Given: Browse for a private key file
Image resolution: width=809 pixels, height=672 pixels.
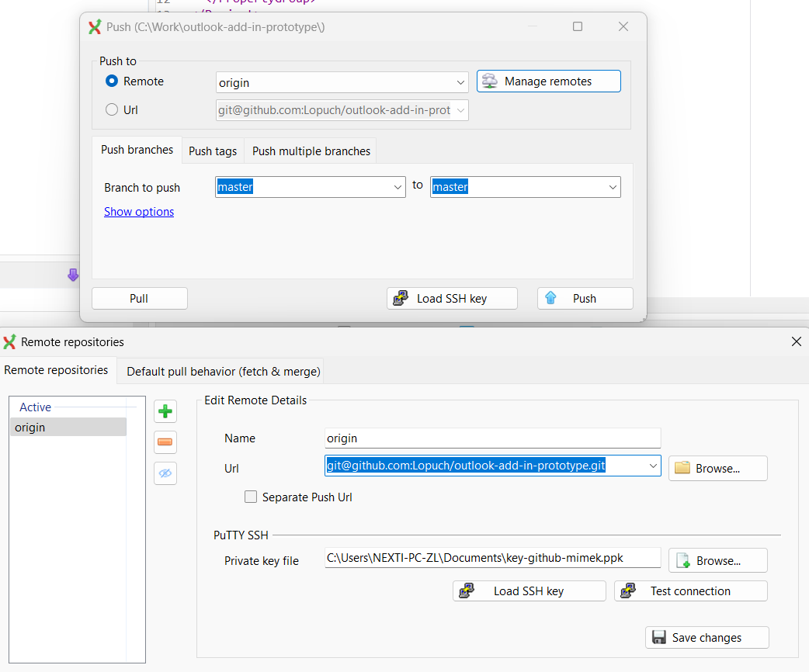Looking at the screenshot, I should (716, 560).
